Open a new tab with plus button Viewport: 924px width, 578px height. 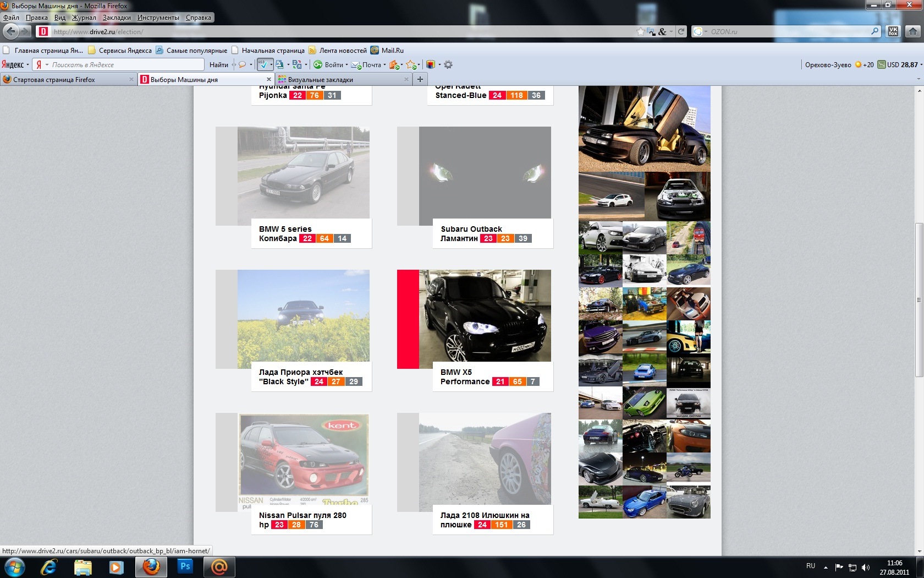pos(420,79)
